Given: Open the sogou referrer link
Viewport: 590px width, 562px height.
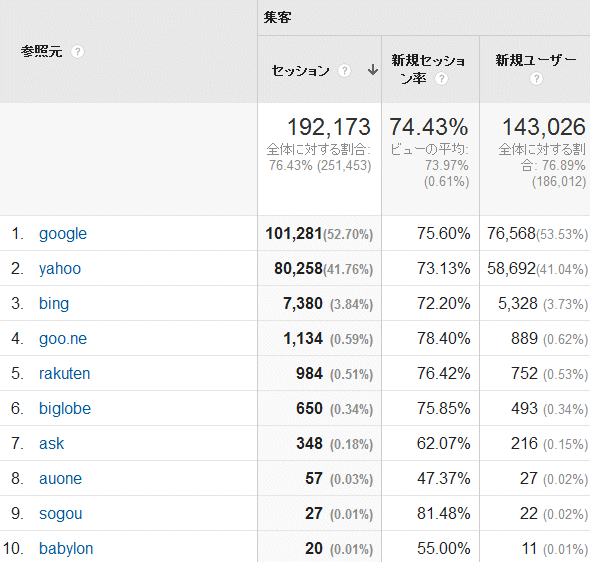Looking at the screenshot, I should (61, 514).
